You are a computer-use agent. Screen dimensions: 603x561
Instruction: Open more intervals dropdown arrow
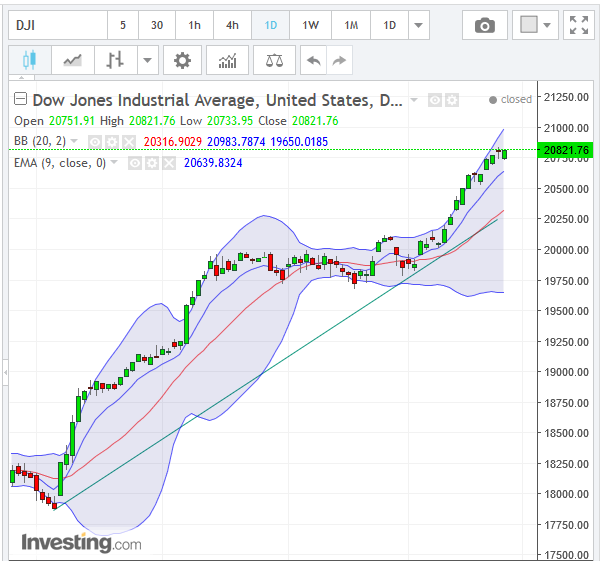pyautogui.click(x=419, y=25)
